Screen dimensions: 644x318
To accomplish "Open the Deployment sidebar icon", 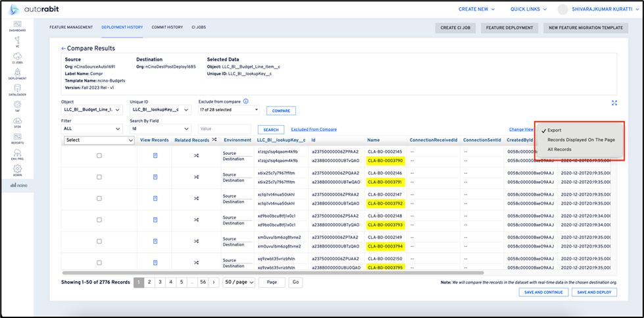I will pos(17,74).
